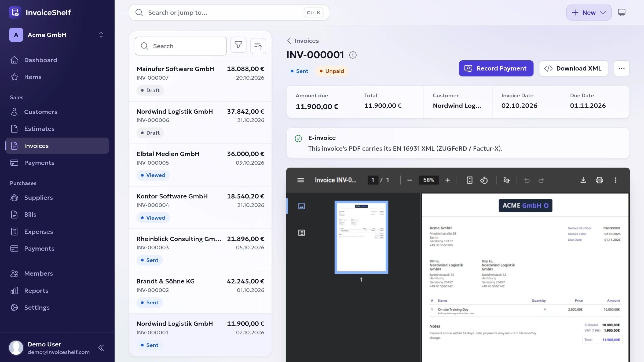The image size is (644, 362).
Task: Open invoice INV-000004 Kontor Software GmbH
Action: [x=200, y=207]
